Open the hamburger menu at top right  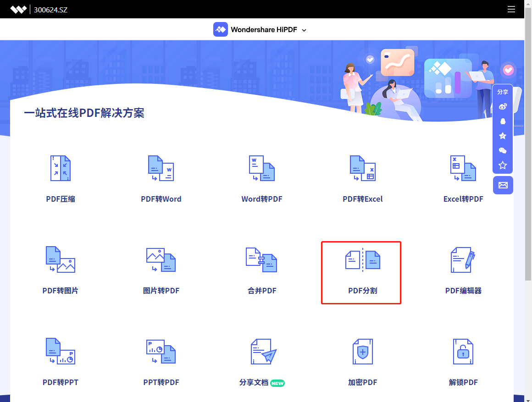(x=511, y=9)
